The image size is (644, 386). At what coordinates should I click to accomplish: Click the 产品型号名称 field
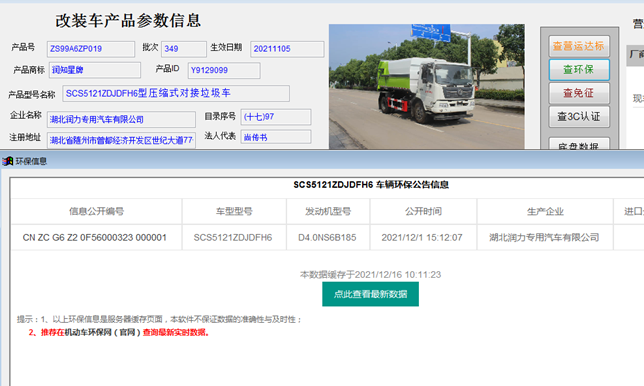click(x=176, y=93)
